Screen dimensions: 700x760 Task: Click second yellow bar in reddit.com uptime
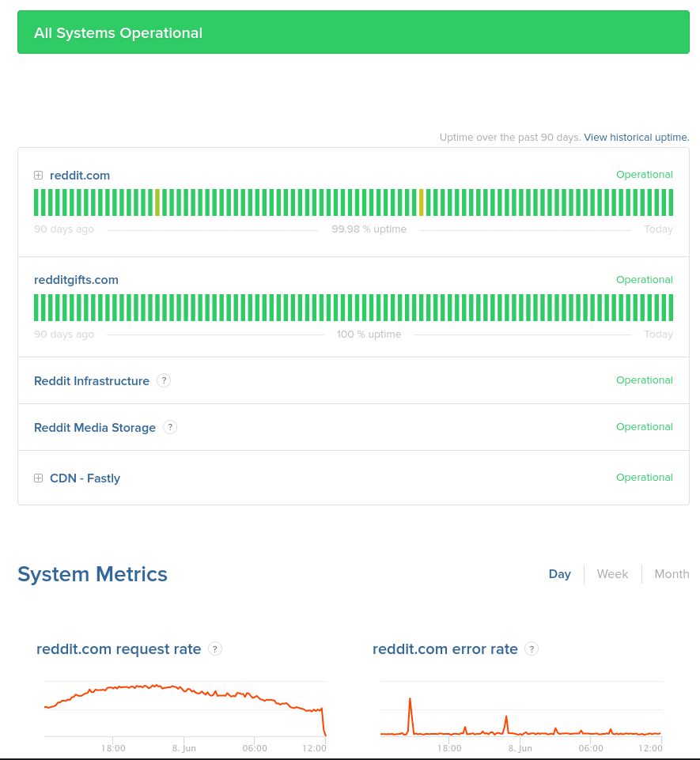click(422, 202)
